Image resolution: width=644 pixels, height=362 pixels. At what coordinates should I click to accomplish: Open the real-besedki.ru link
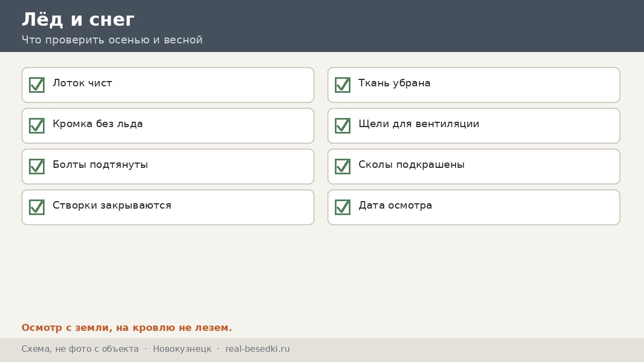click(258, 349)
